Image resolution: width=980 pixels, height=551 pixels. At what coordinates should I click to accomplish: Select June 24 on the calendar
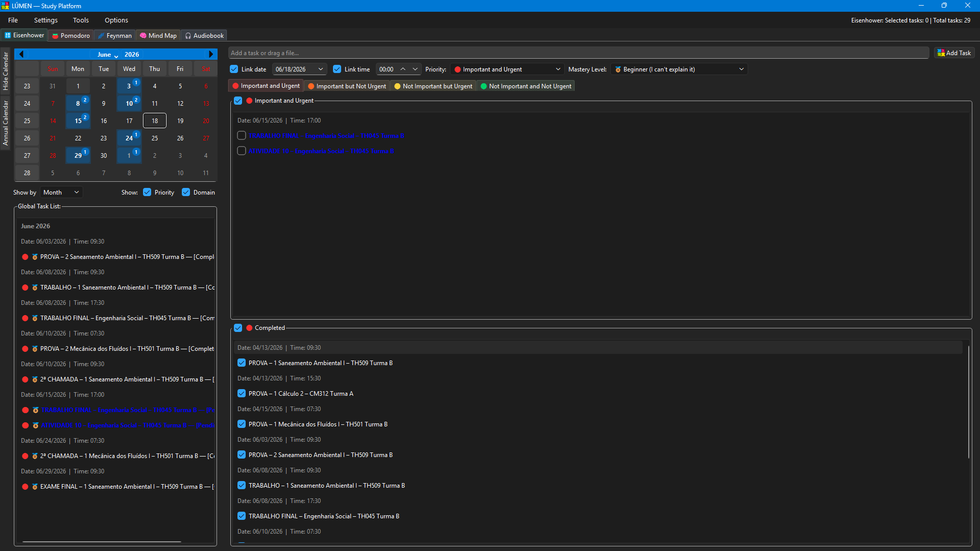pyautogui.click(x=129, y=138)
